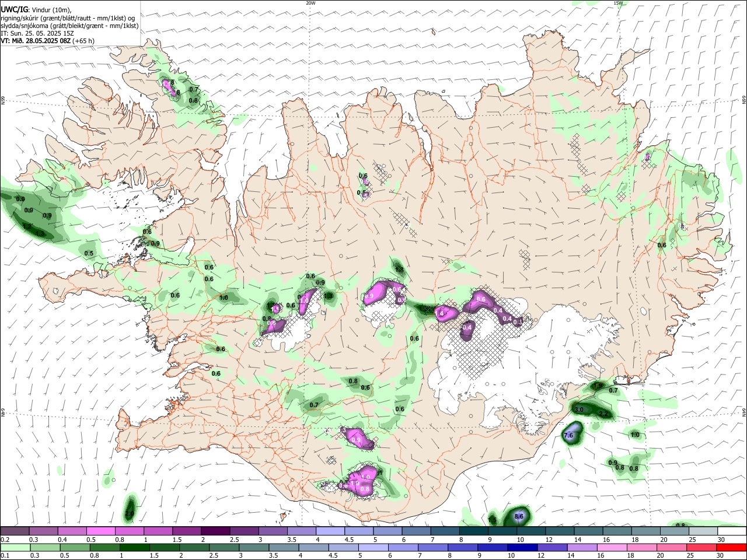Click the 2.0 rainfall value southwest of Iceland
747x560 pixels.
tap(130, 514)
